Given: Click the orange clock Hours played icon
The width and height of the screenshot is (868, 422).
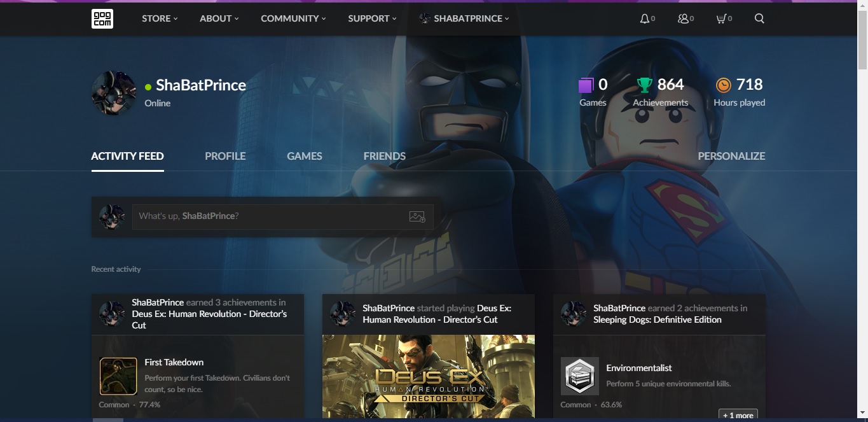Looking at the screenshot, I should (723, 85).
